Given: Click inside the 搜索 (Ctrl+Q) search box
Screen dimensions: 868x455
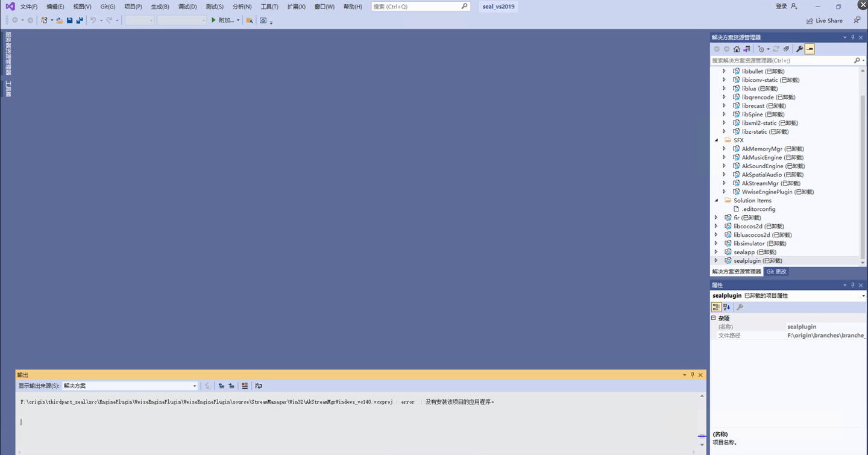Looking at the screenshot, I should (x=416, y=6).
